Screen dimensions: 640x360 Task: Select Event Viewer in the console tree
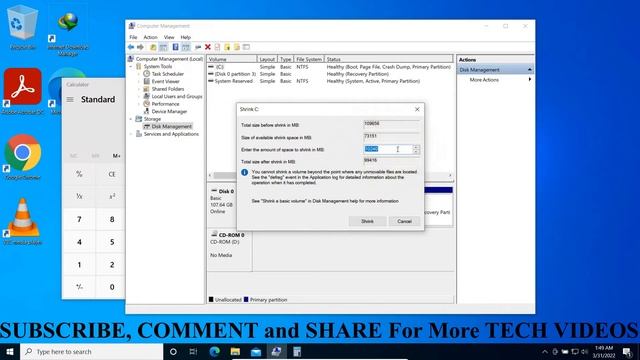pyautogui.click(x=165, y=81)
